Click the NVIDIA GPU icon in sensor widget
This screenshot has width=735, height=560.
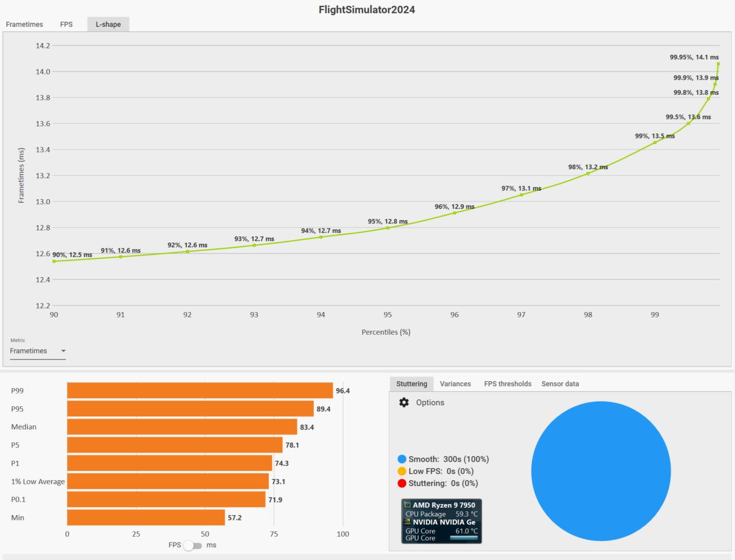[x=408, y=522]
